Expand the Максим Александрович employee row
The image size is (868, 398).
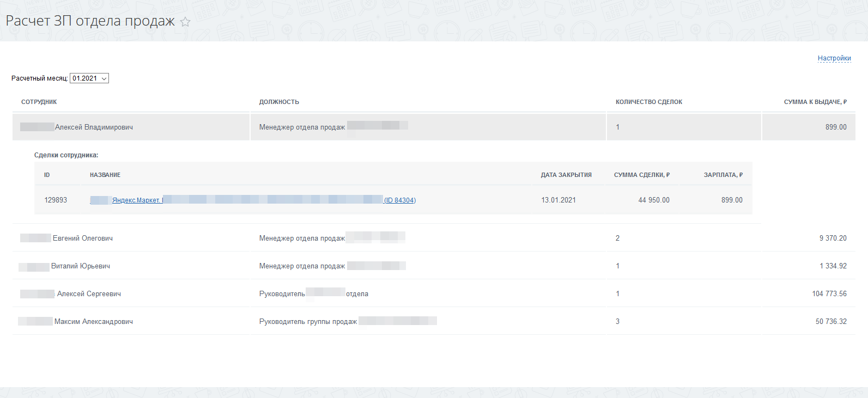94,322
